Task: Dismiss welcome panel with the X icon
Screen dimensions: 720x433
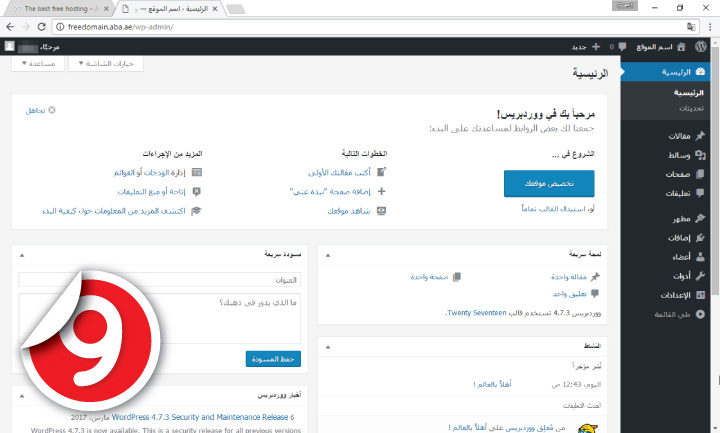Action: (x=52, y=110)
